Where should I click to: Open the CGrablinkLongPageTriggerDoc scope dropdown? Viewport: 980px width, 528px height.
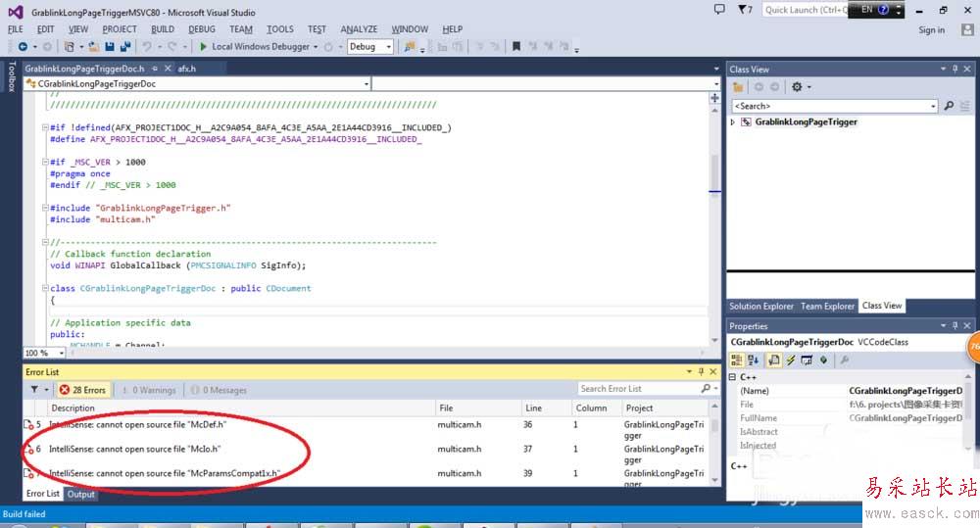tap(366, 84)
